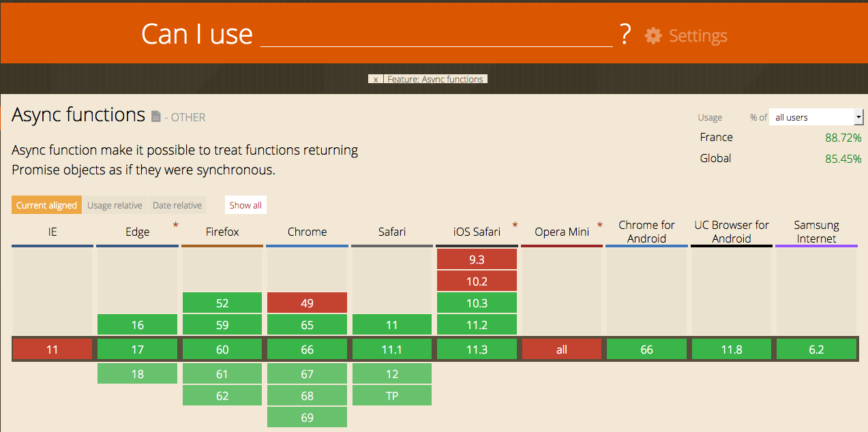Click the Chrome browser column header

click(307, 232)
